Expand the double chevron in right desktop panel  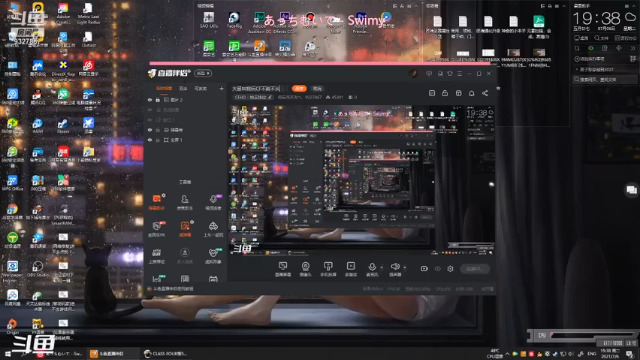coord(633,48)
